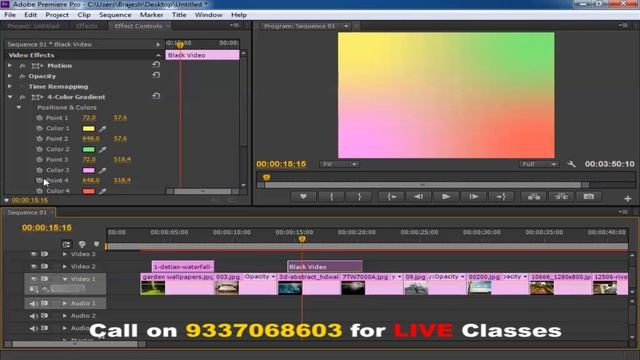Viewport: 640px width, 360px height.
Task: Toggle animation stopwatch for Color 4
Action: coord(39,191)
